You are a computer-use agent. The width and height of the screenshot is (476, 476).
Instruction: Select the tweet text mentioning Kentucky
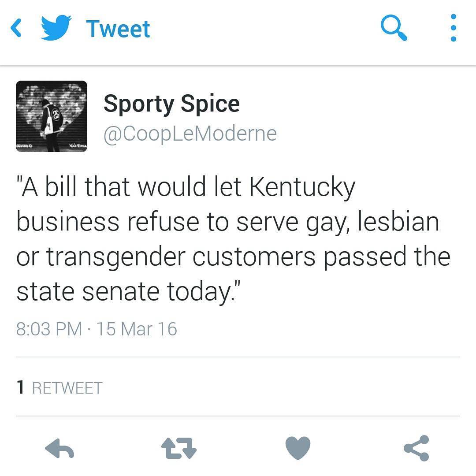[233, 239]
